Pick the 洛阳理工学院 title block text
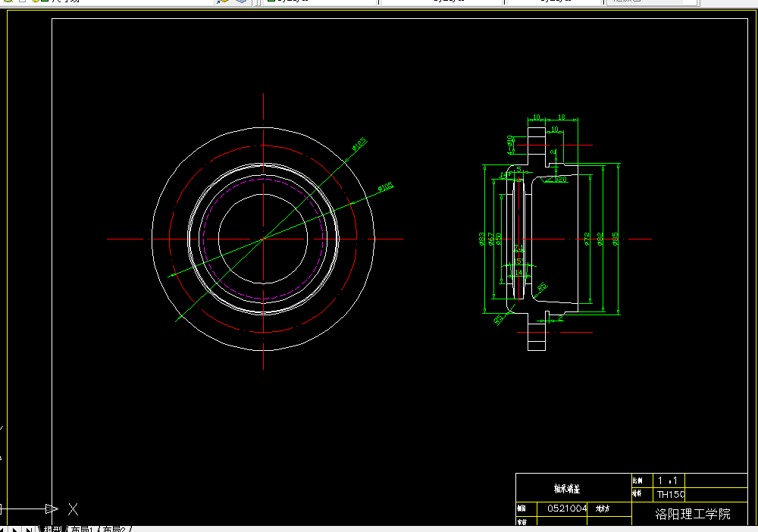Viewport: 758px width, 532px height. coord(693,514)
